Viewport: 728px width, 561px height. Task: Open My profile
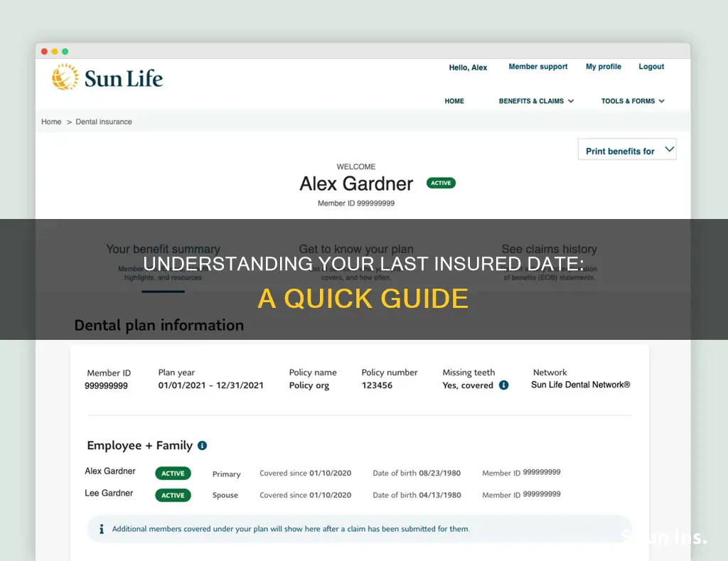point(603,66)
